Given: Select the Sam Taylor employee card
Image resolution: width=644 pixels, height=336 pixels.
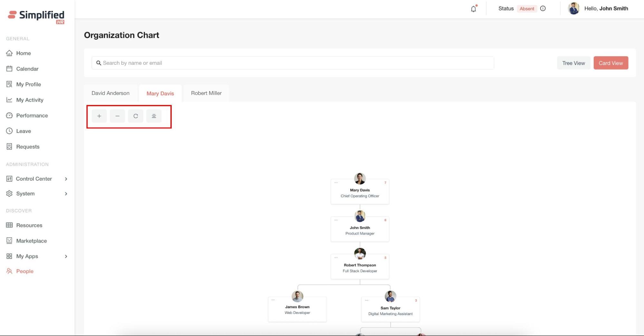Looking at the screenshot, I should [390, 310].
